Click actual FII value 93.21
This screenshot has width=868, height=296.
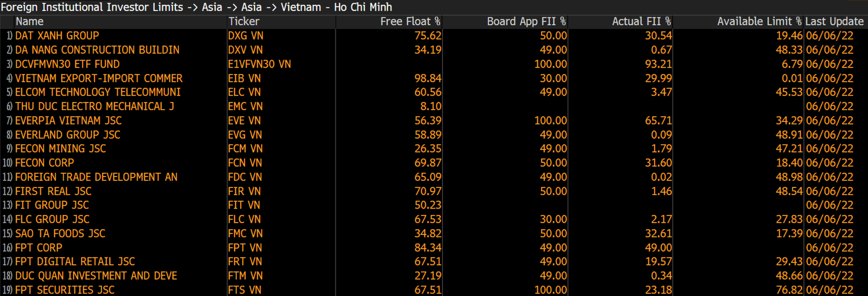658,64
